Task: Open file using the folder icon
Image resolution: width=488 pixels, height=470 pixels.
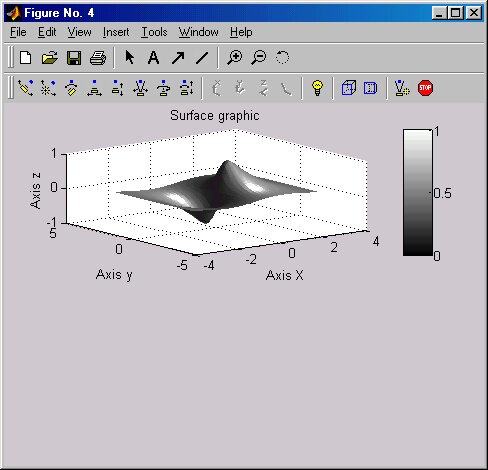Action: point(50,58)
